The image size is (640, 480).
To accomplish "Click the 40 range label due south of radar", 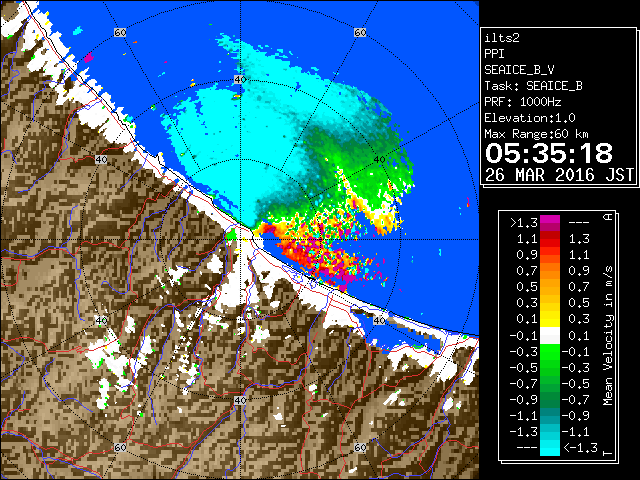I will click(x=240, y=400).
